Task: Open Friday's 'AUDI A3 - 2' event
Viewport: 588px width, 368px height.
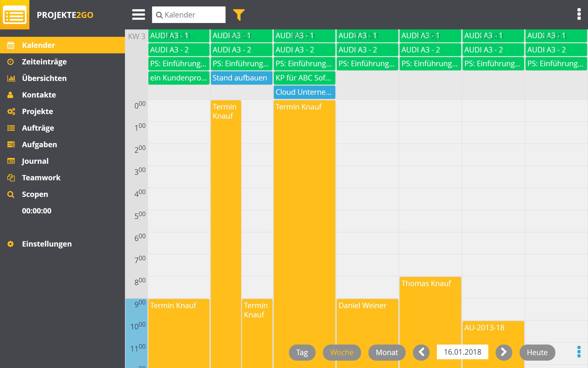Action: pos(430,50)
